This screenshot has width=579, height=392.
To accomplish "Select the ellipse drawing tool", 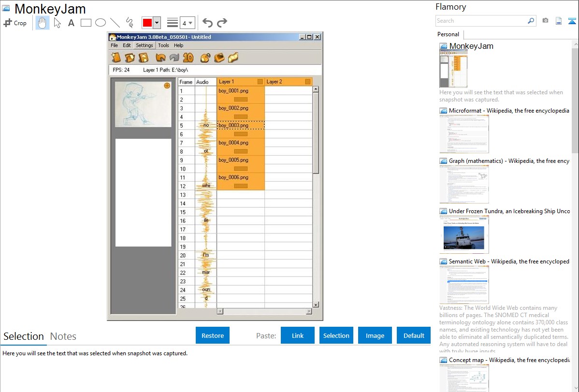I will [x=101, y=23].
